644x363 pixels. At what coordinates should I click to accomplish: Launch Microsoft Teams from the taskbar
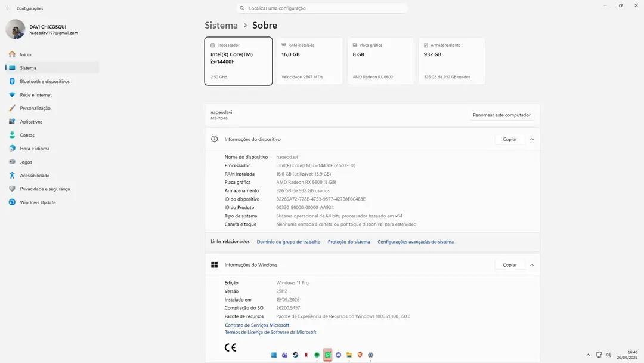point(284,355)
